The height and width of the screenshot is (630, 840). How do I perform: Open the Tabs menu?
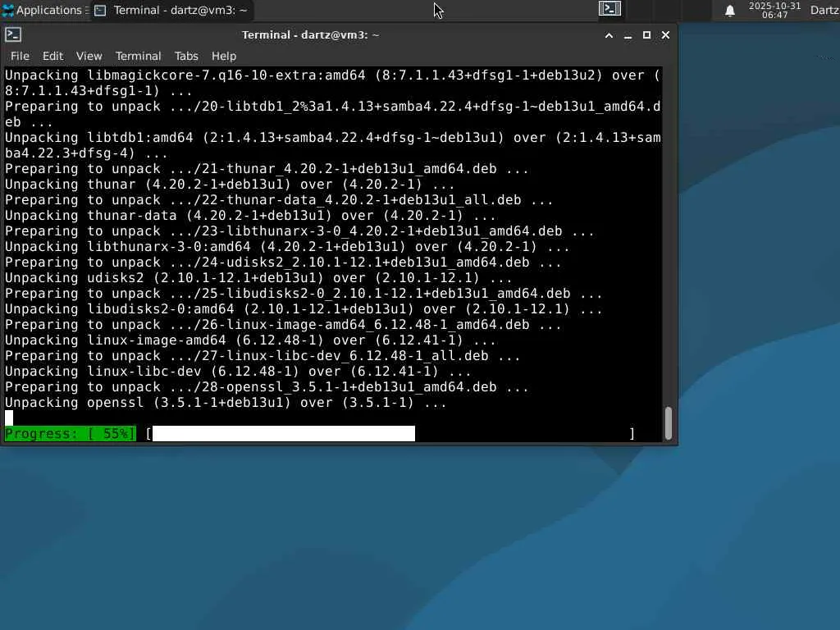(186, 56)
